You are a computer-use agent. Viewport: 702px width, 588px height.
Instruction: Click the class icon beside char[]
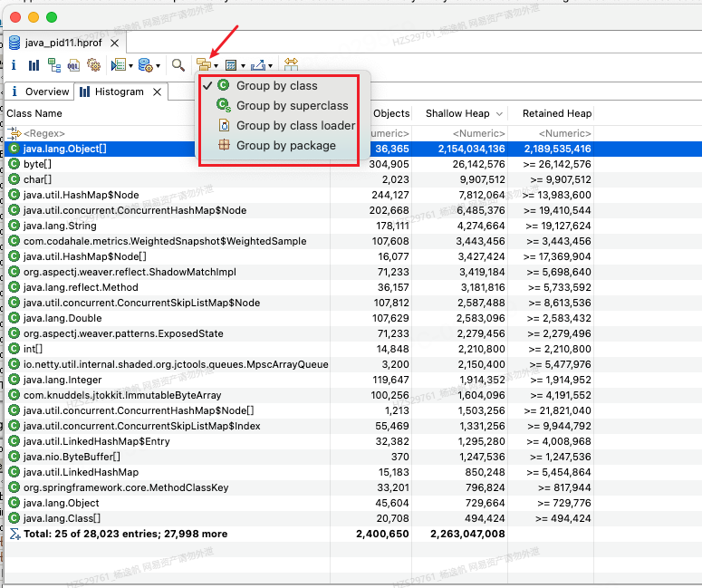tap(14, 179)
